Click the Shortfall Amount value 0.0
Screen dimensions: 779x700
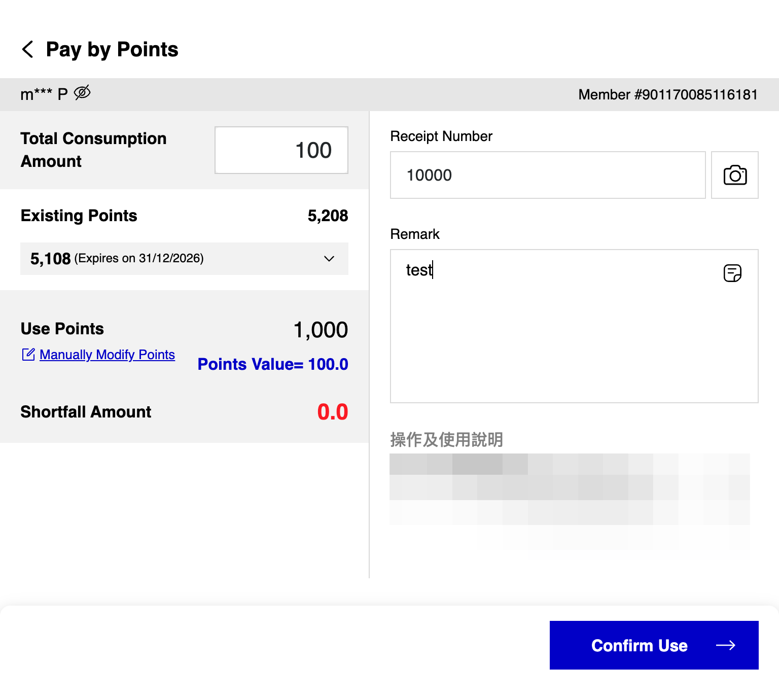click(333, 412)
